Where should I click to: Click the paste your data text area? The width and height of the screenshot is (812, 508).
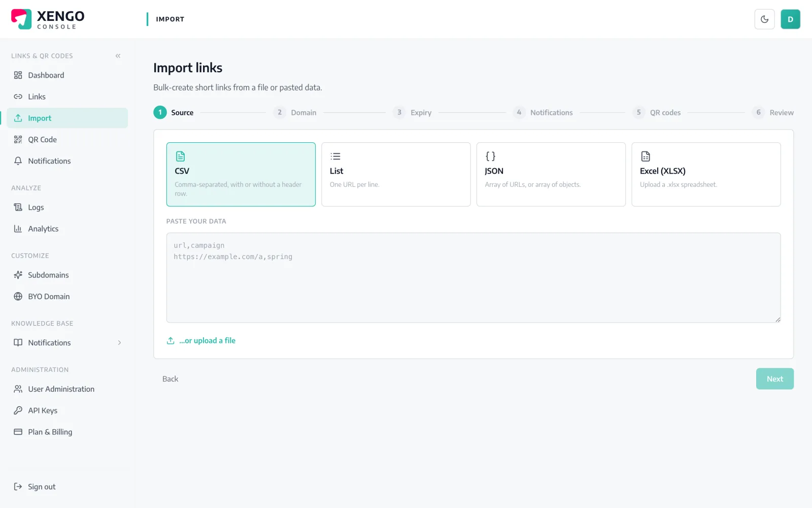tap(473, 278)
